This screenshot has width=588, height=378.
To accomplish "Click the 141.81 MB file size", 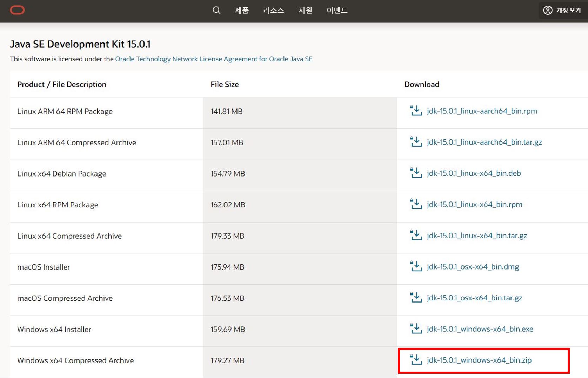I will tap(227, 111).
